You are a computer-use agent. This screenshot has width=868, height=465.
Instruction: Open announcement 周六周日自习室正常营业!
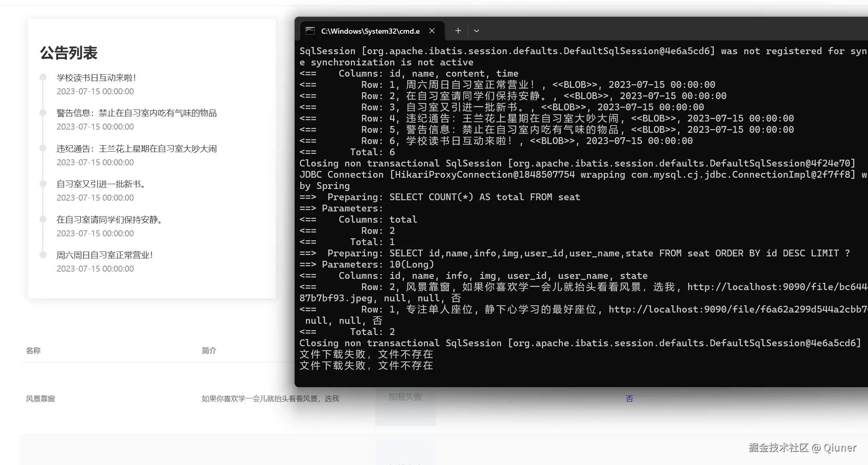pyautogui.click(x=105, y=255)
